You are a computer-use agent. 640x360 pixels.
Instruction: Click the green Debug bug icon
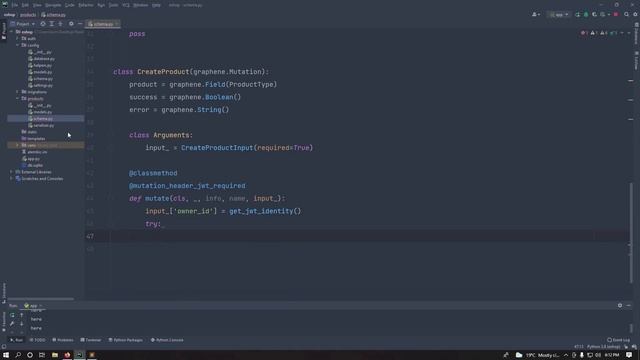tap(586, 14)
